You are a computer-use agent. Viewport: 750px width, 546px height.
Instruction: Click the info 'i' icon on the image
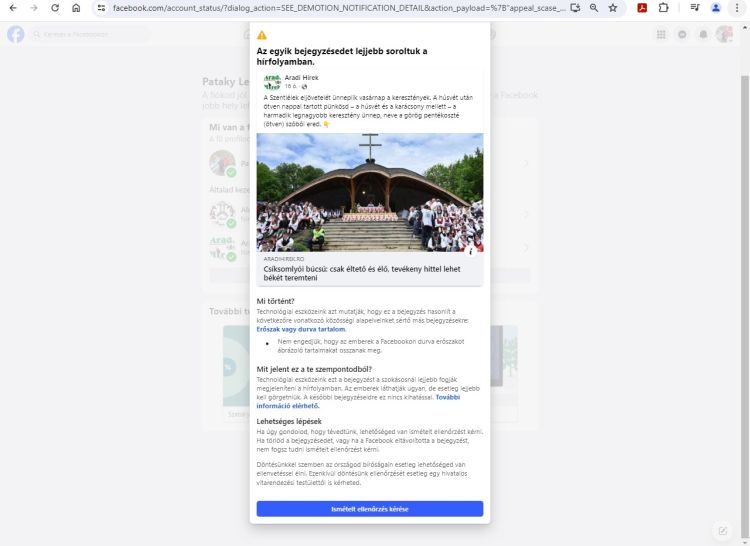point(471,251)
